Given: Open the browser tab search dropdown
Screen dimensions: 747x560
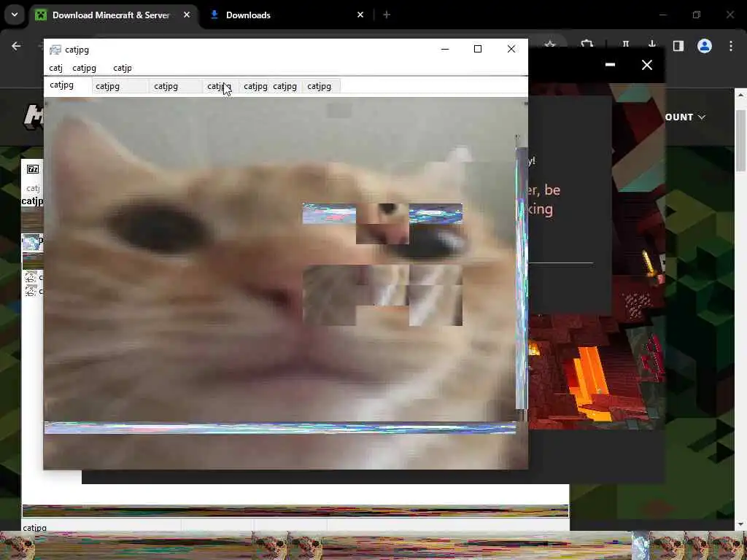Looking at the screenshot, I should click(x=15, y=15).
